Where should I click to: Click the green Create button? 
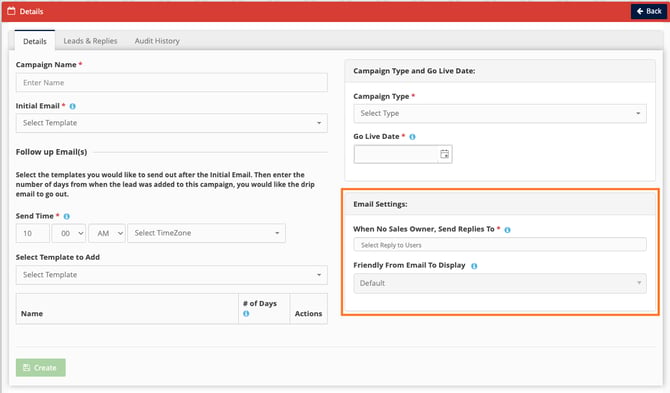click(41, 367)
